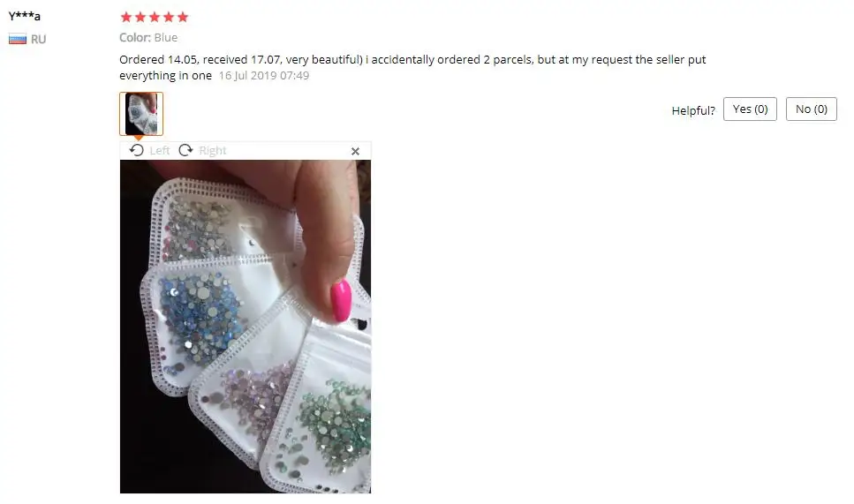The height and width of the screenshot is (504, 854).
Task: Click the enlarged rhinestone bags photo
Action: click(246, 327)
